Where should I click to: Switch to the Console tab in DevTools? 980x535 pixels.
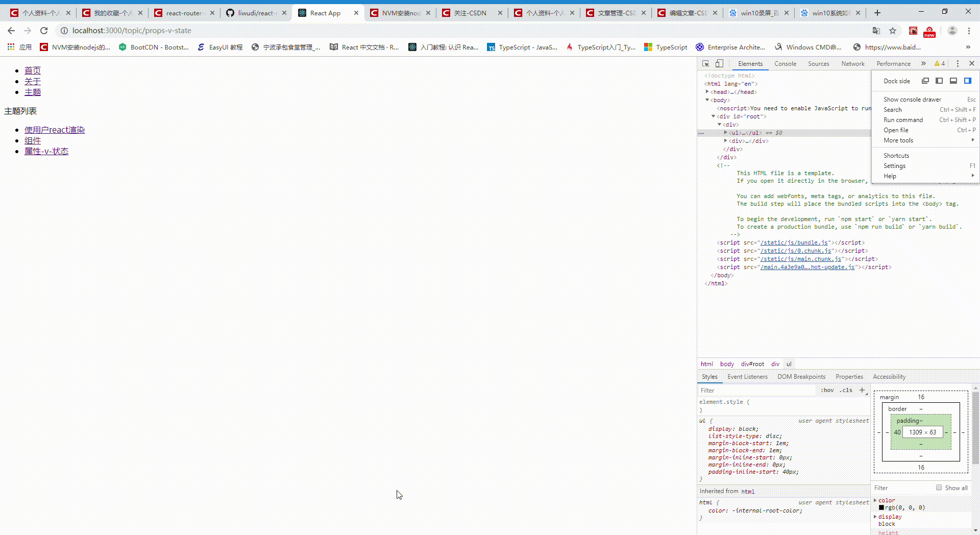point(786,63)
